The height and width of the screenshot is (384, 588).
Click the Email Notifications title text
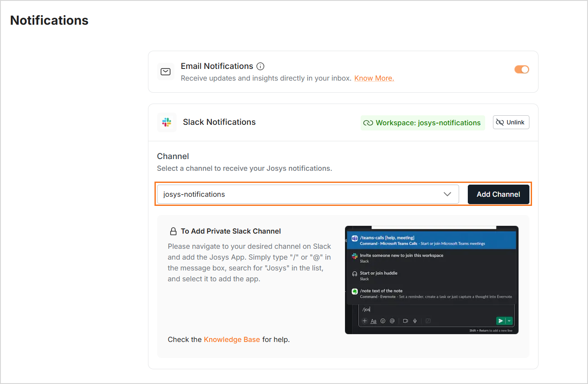coord(217,66)
